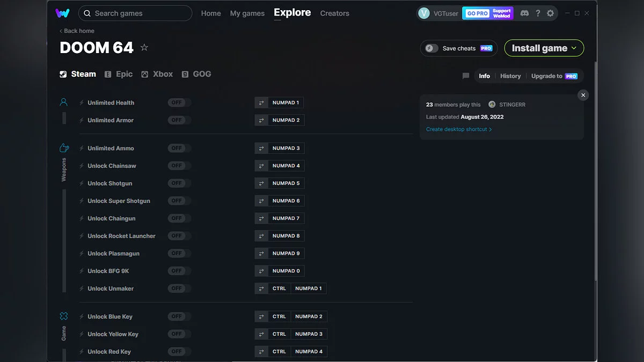This screenshot has height=362, width=644.
Task: Switch to the History tab
Action: point(510,76)
